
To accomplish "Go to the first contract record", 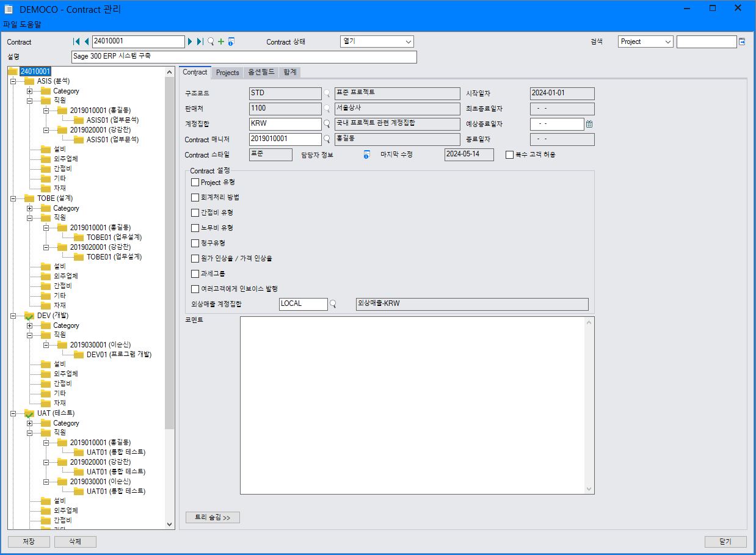I will (76, 42).
